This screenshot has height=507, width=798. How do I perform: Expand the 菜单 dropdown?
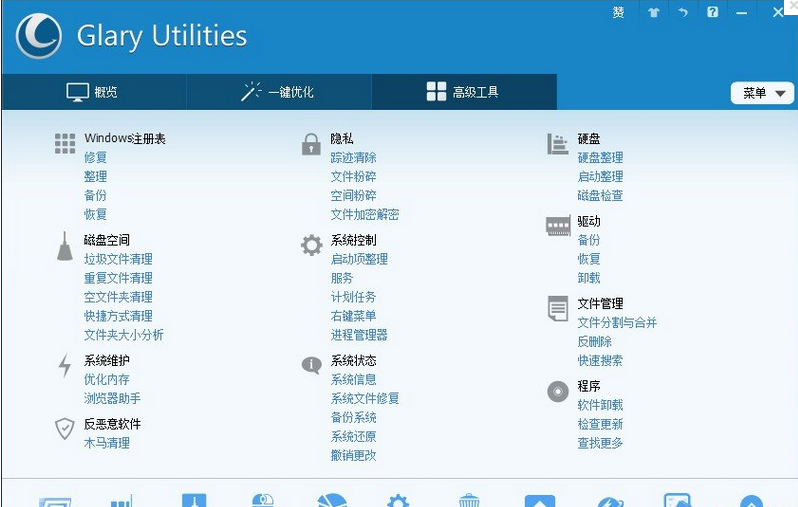(x=763, y=93)
